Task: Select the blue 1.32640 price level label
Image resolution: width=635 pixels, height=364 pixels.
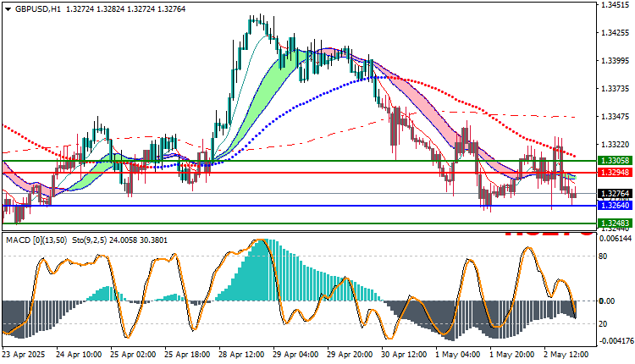Action: pyautogui.click(x=615, y=206)
